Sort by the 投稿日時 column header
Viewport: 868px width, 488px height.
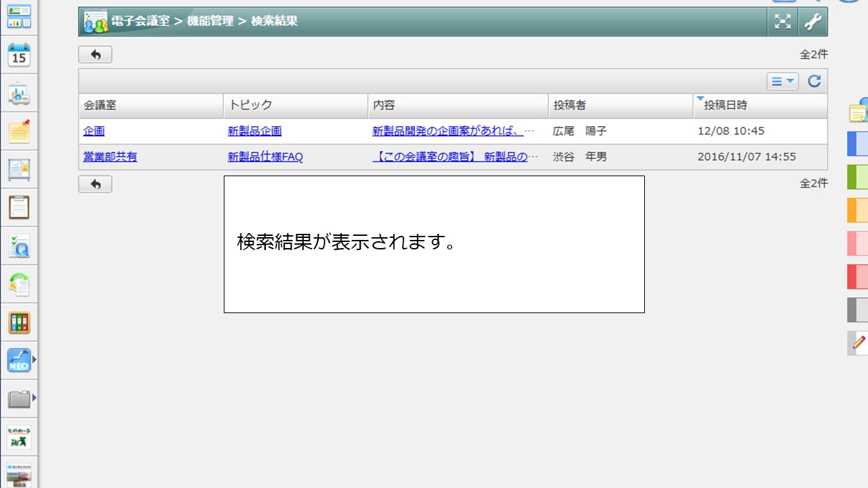pos(760,106)
